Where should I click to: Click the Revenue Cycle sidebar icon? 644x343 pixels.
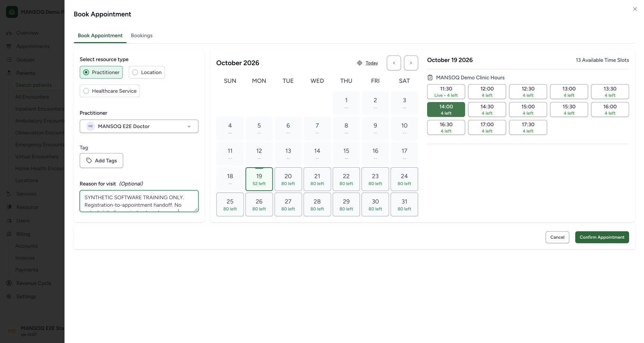[x=9, y=283]
